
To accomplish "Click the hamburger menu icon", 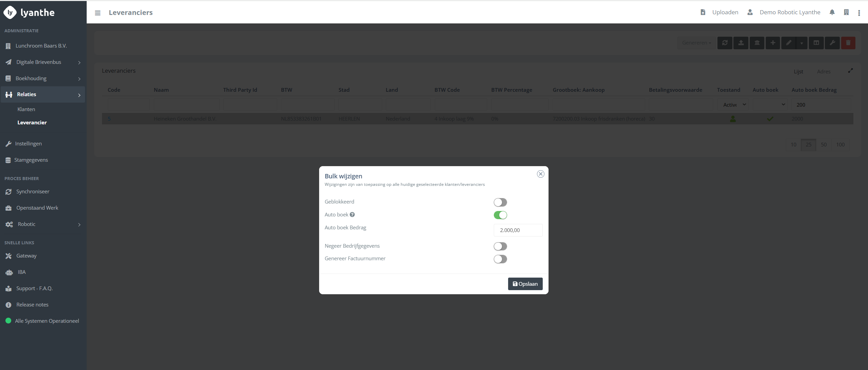I will (x=98, y=13).
